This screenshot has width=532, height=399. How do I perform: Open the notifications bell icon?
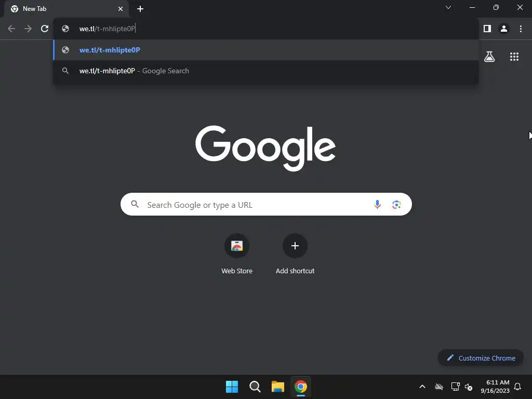[x=517, y=387]
